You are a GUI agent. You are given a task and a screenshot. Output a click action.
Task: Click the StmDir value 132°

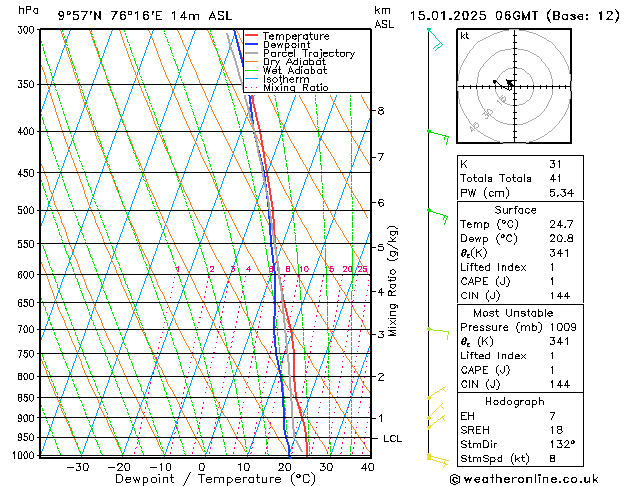click(x=562, y=444)
